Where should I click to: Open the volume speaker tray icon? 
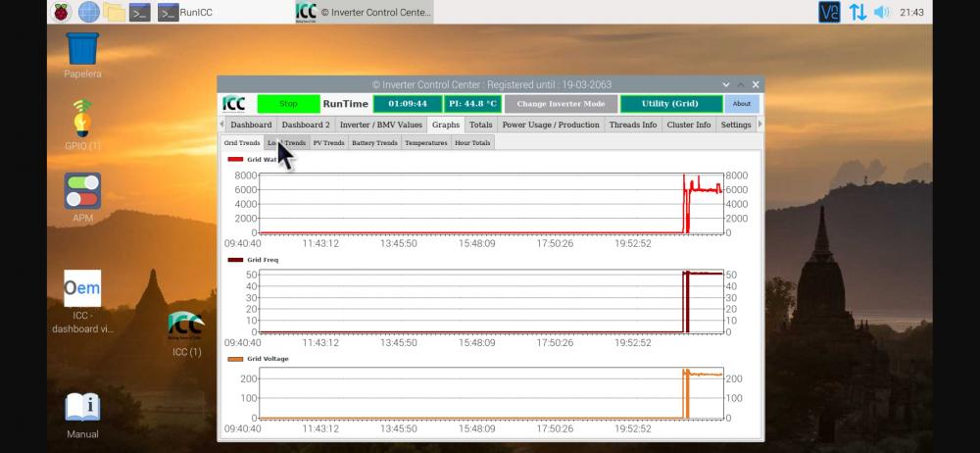click(x=881, y=12)
